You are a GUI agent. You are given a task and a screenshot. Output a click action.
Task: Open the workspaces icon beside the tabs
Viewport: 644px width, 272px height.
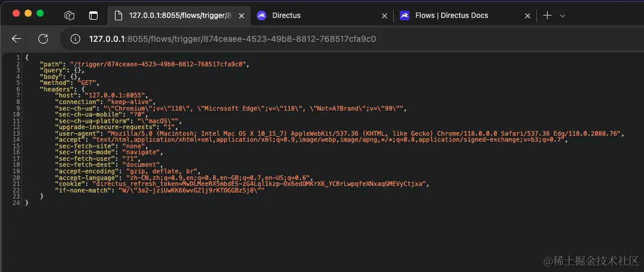(x=69, y=16)
